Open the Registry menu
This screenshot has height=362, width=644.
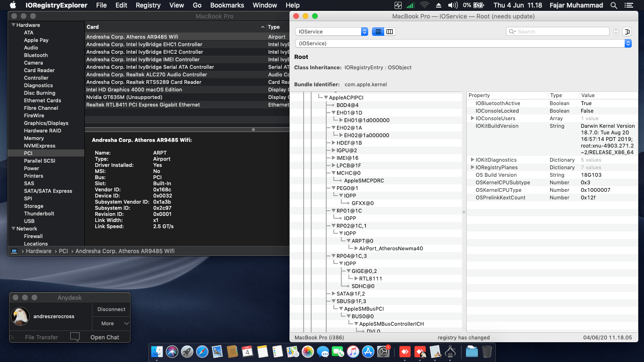pos(148,5)
